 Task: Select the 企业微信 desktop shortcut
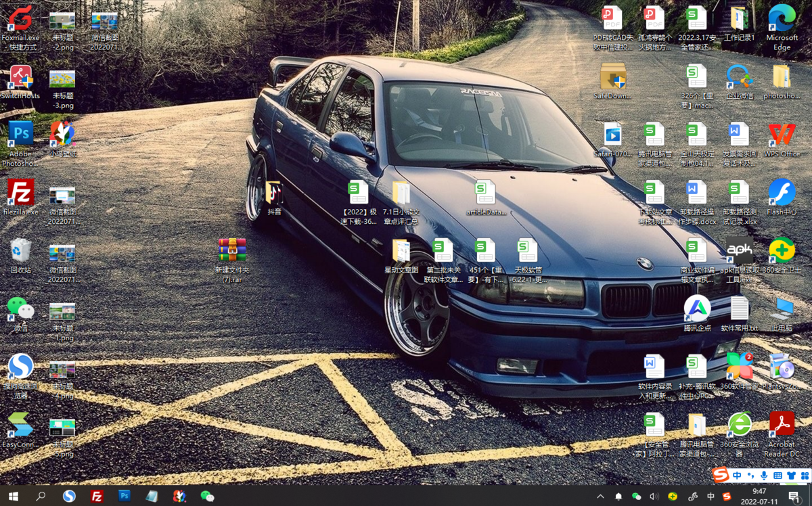(x=739, y=76)
